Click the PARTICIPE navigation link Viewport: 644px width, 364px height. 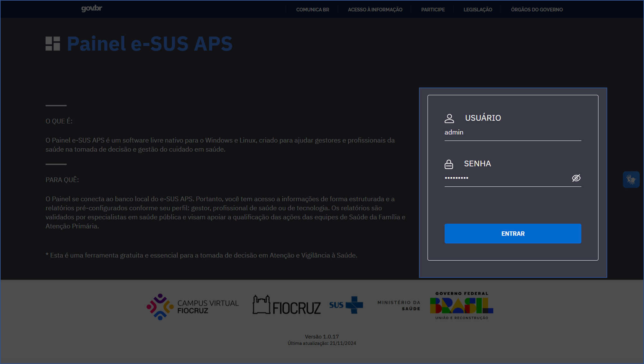[x=433, y=9]
